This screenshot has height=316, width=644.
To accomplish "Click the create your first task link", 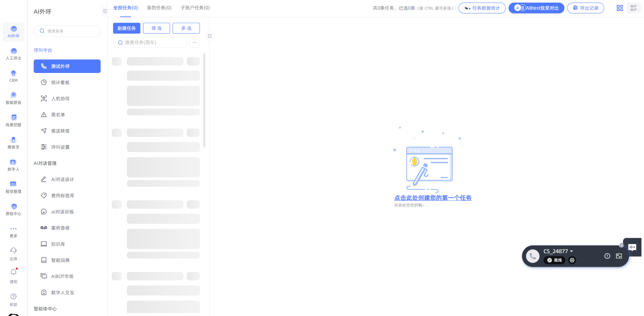I will [433, 198].
